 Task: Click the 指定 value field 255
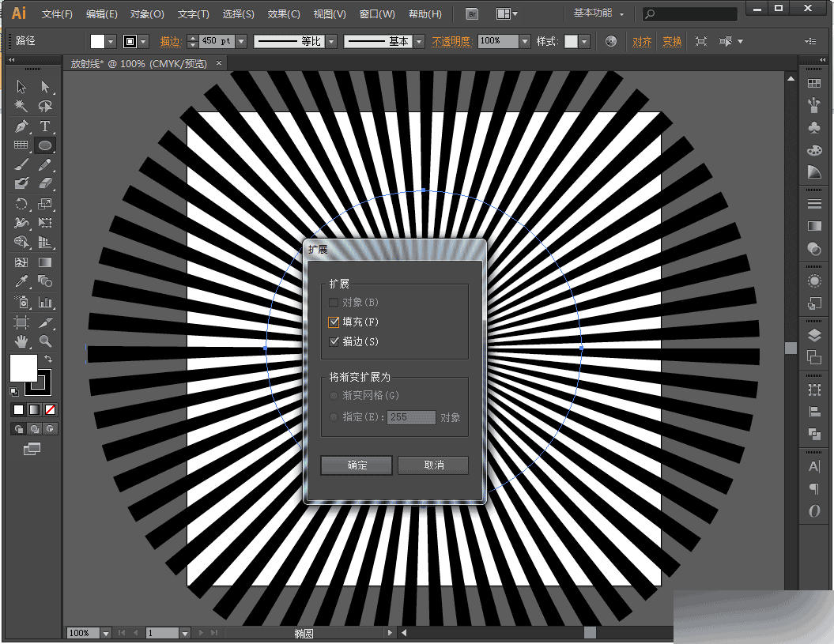pos(411,417)
